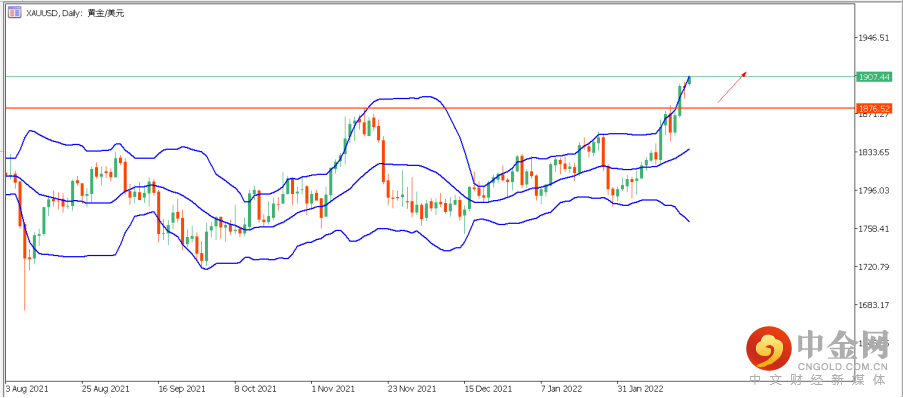Screen dimensions: 903x398
Task: Select the orange 1876.52 price label
Action: (x=874, y=108)
